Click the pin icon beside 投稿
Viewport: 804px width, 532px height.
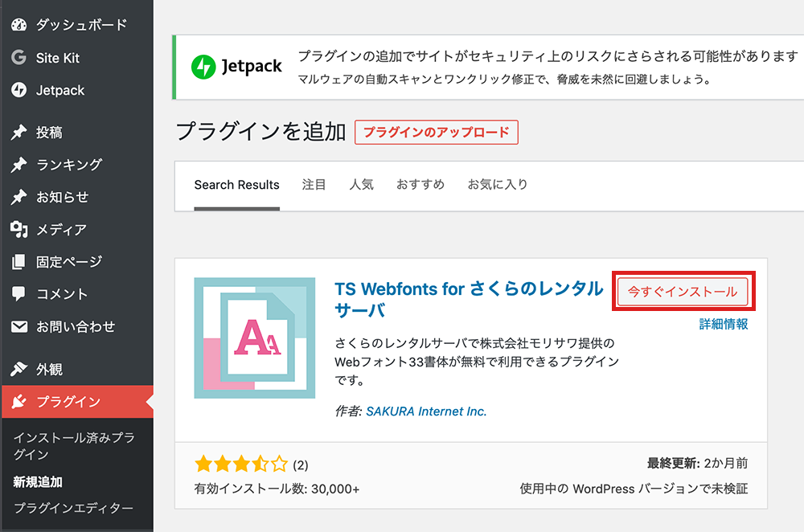click(19, 133)
